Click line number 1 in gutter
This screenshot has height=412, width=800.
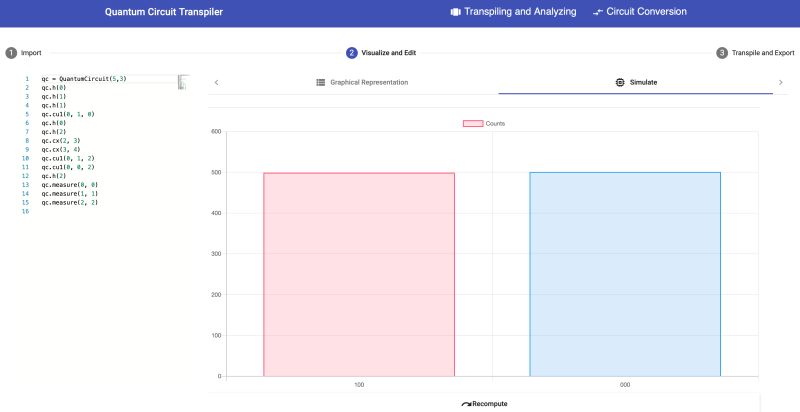tap(27, 79)
